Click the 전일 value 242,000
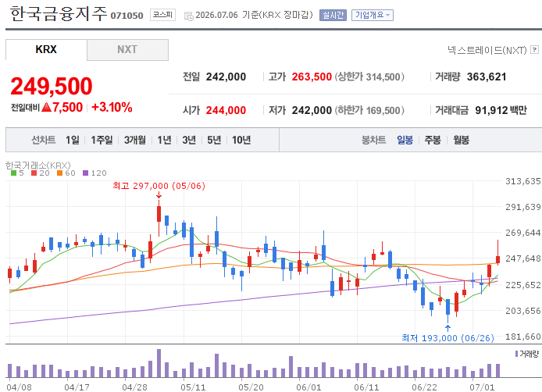The image size is (542, 392). [226, 77]
